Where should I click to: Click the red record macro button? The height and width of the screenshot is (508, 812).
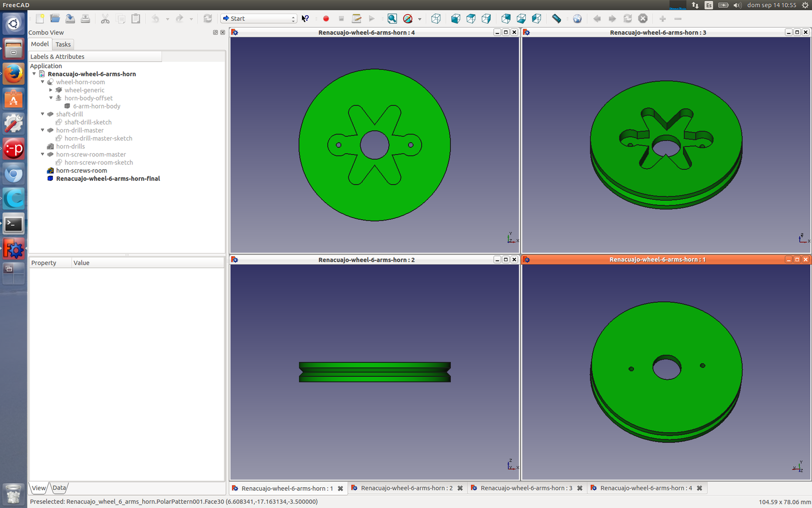[x=326, y=19]
